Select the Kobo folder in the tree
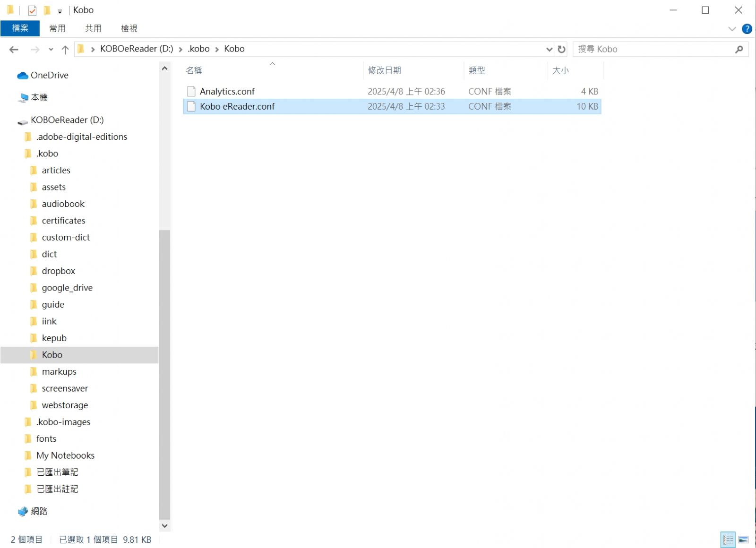The height and width of the screenshot is (548, 756). (x=79, y=355)
